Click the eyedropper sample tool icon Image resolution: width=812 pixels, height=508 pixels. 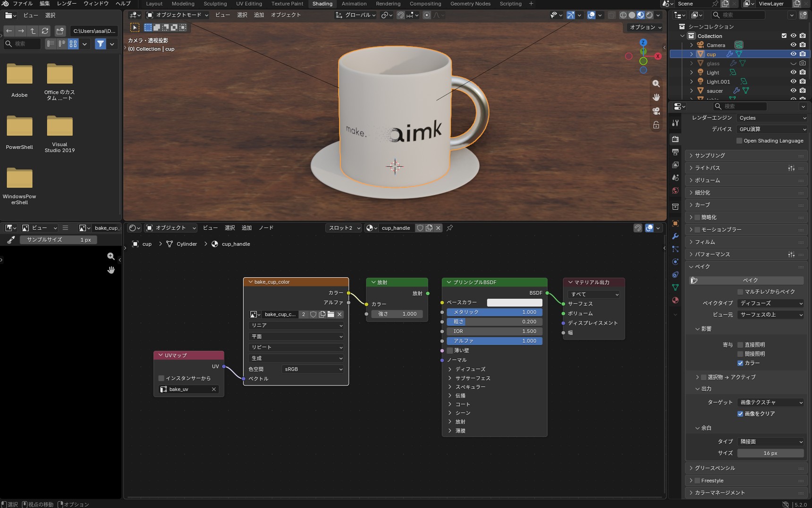coord(10,240)
